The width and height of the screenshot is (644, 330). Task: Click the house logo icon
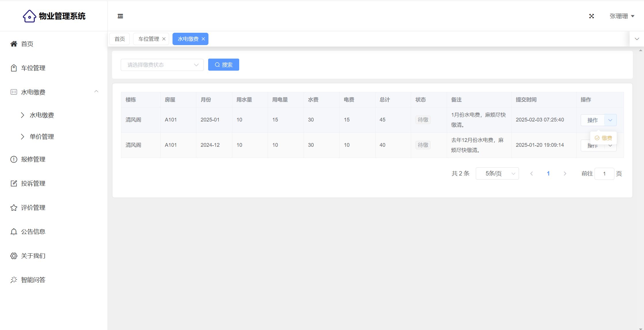[29, 16]
